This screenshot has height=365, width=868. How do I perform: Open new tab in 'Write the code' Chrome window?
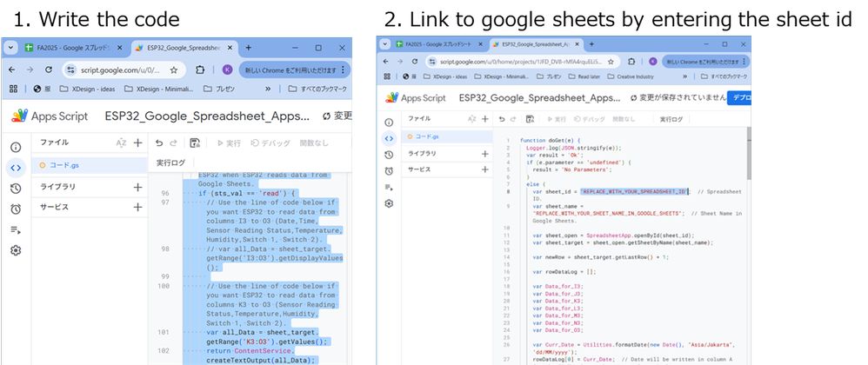point(249,48)
